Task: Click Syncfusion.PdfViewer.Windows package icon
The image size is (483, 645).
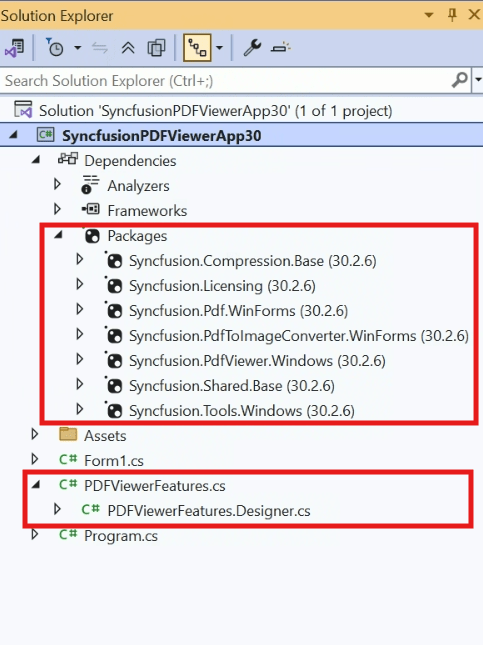Action: (x=114, y=360)
